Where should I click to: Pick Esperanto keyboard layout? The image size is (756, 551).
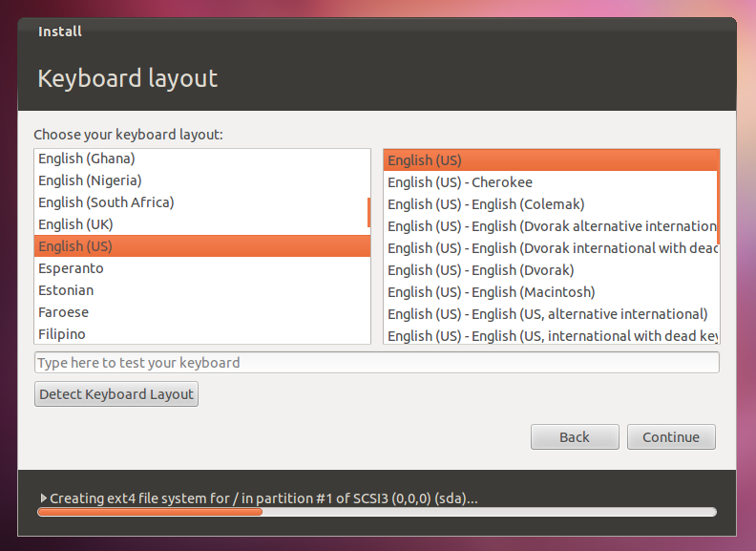pyautogui.click(x=202, y=268)
